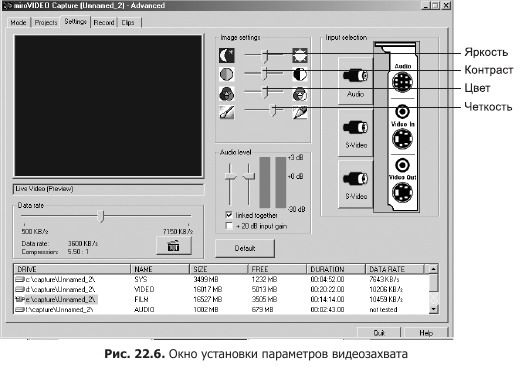Click the high contrast half-circle icon
This screenshot has height=369, width=521.
click(x=300, y=74)
